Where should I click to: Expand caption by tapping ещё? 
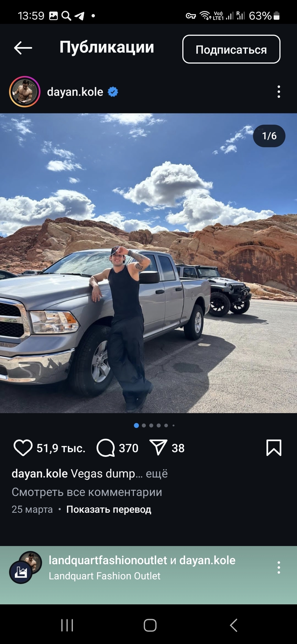pos(156,474)
